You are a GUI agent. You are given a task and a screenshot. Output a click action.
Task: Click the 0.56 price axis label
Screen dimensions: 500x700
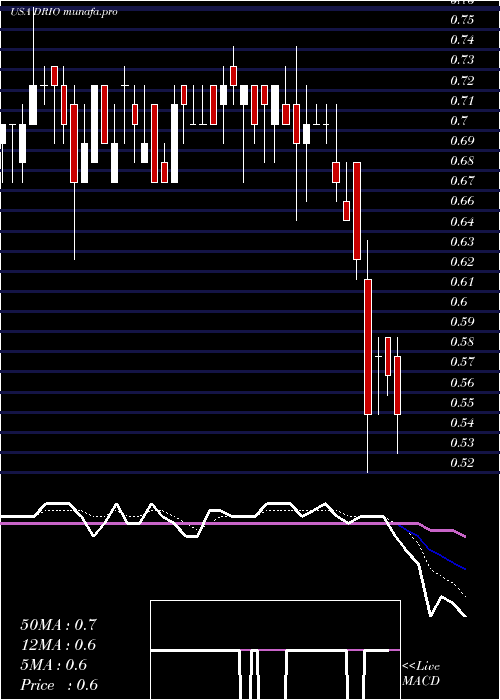pyautogui.click(x=462, y=383)
